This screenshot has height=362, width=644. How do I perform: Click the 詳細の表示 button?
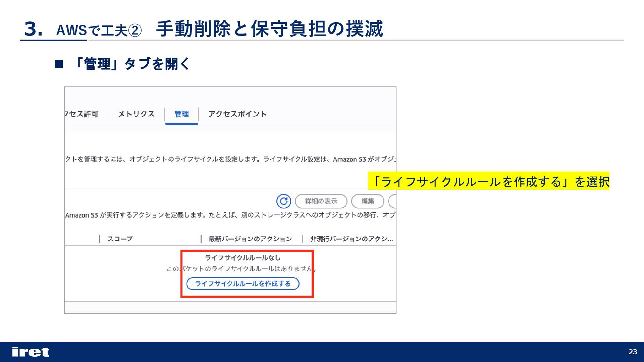click(321, 201)
